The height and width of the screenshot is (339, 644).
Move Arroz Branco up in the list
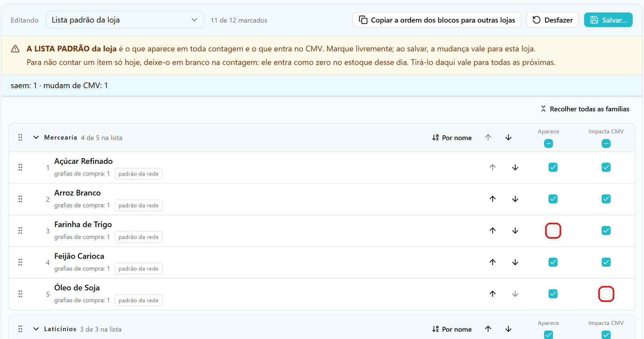[493, 199]
